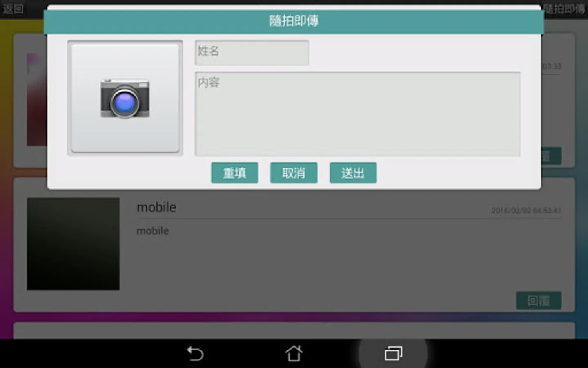
Task: Click the 重填 reset button
Action: click(x=235, y=173)
